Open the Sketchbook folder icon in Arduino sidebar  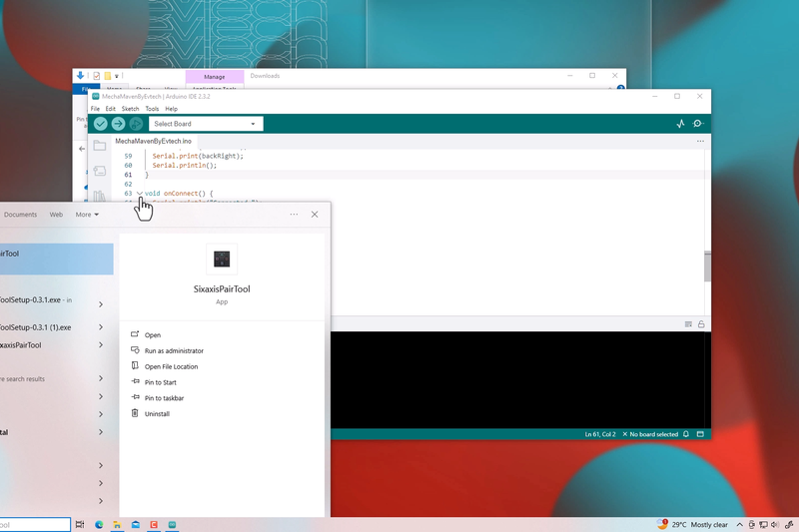point(99,146)
